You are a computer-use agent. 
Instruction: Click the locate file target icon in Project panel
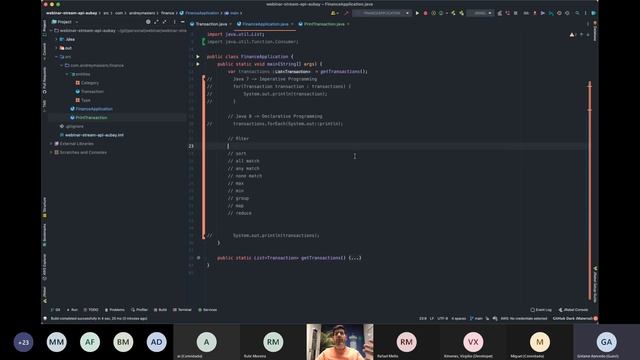tap(148, 22)
